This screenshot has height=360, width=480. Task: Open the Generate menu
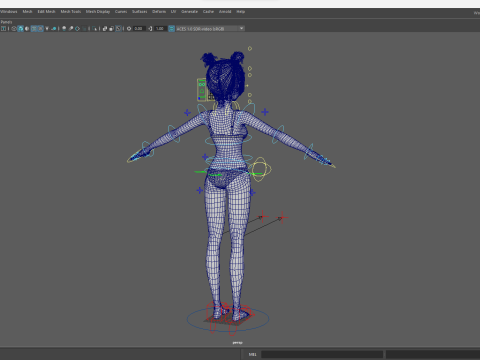(189, 12)
